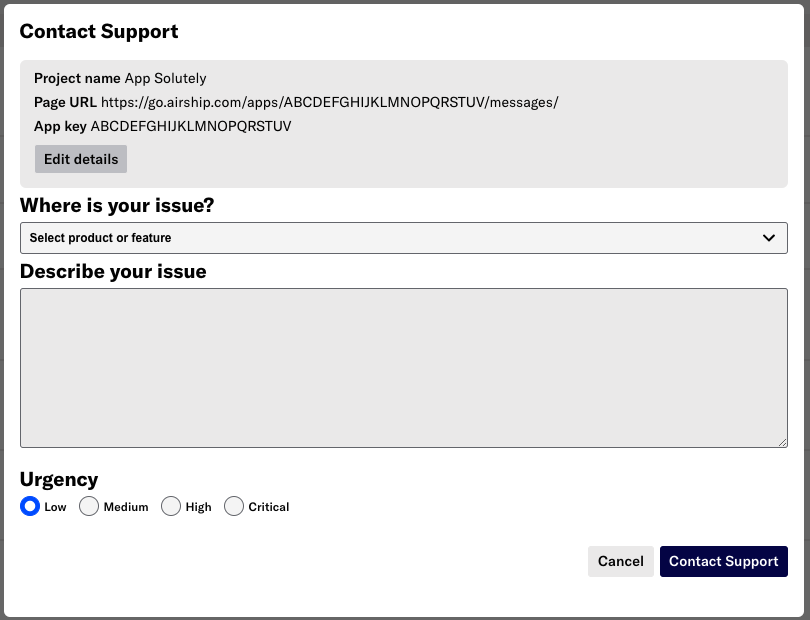This screenshot has height=620, width=810.
Task: Choose the Medium urgency radio button
Action: click(89, 506)
